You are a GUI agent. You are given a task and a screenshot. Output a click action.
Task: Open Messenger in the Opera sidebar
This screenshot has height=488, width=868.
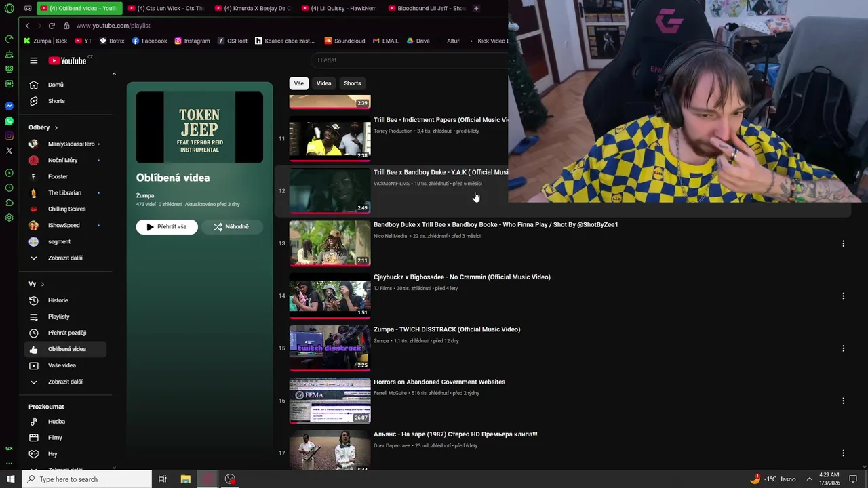[x=9, y=106]
